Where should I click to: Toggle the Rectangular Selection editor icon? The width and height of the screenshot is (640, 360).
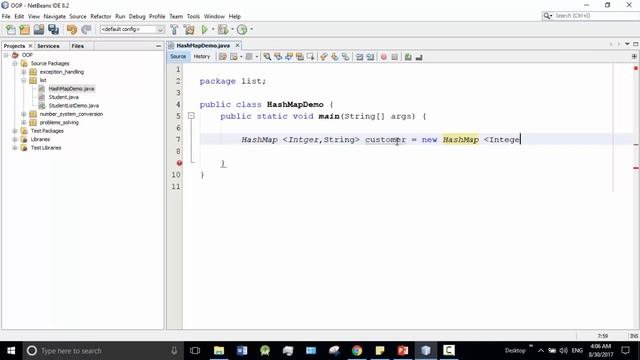point(311,57)
